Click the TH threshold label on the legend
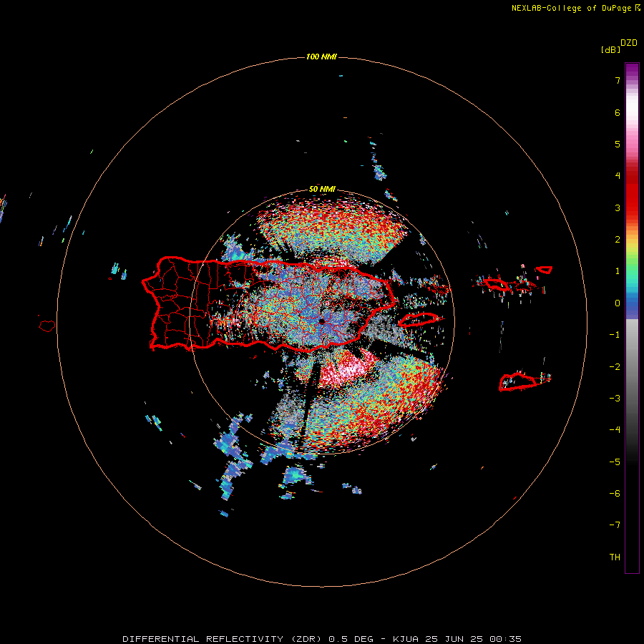Screen dimensions: 644x644 coord(615,557)
